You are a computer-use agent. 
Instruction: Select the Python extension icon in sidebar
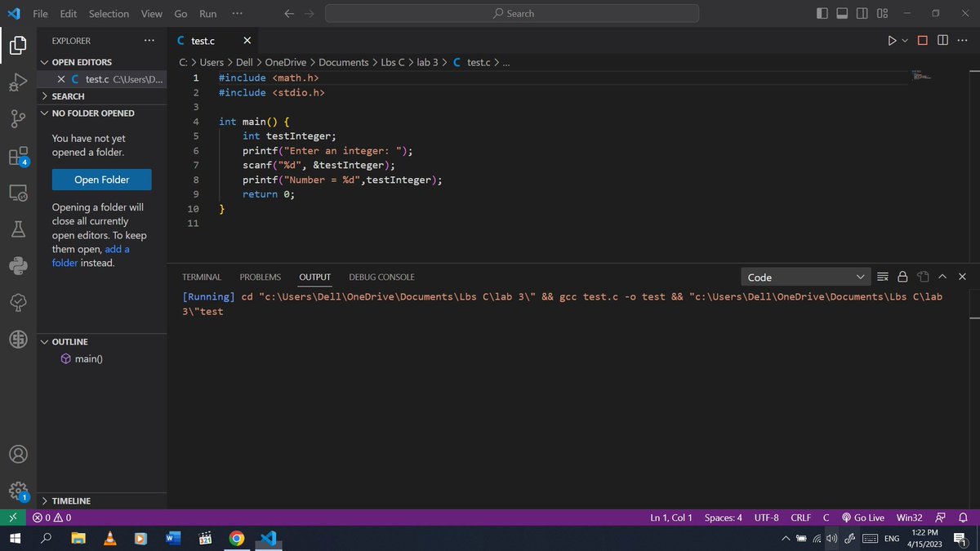(17, 265)
